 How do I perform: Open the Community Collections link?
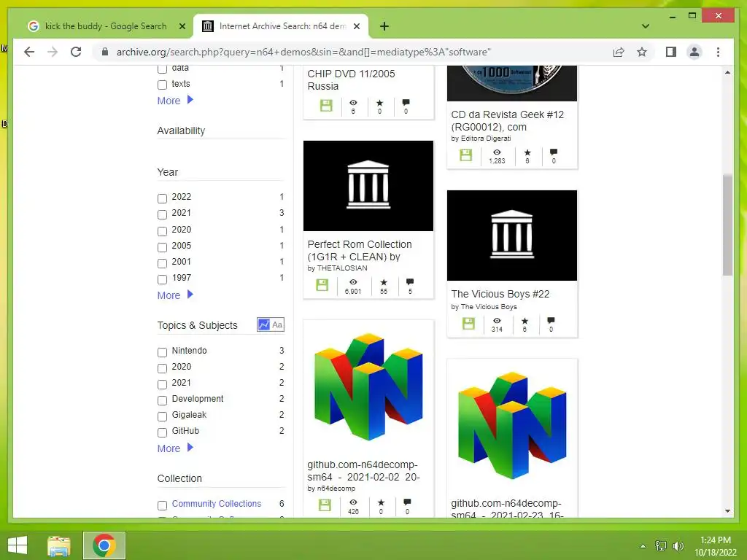coord(216,503)
